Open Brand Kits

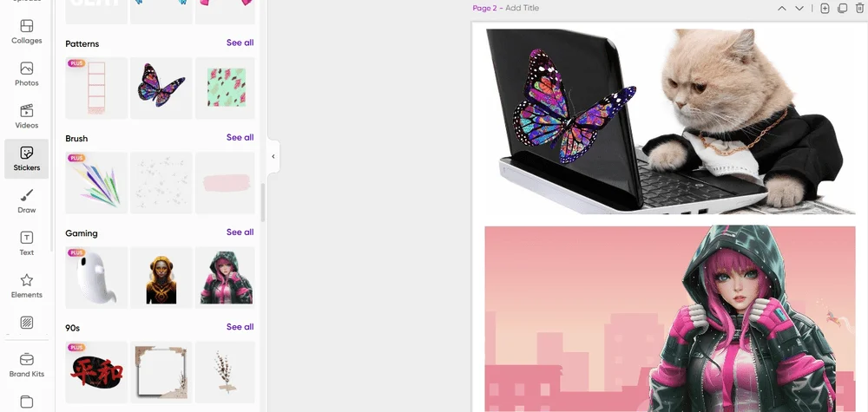[27, 365]
